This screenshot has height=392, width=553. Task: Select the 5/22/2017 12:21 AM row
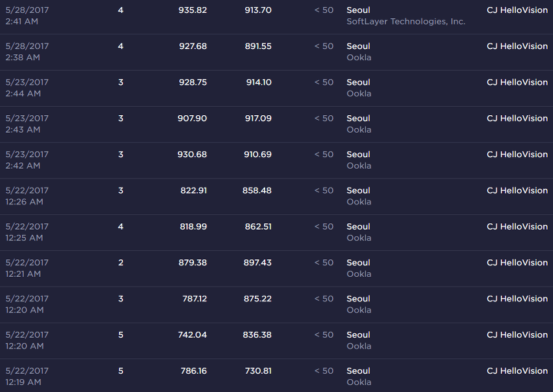coord(277,268)
